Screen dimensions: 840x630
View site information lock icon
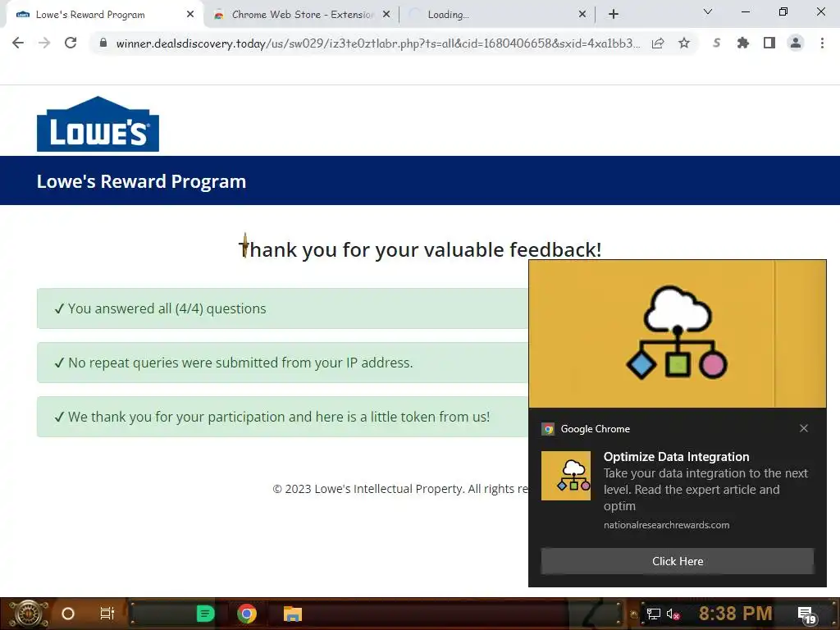tap(103, 43)
